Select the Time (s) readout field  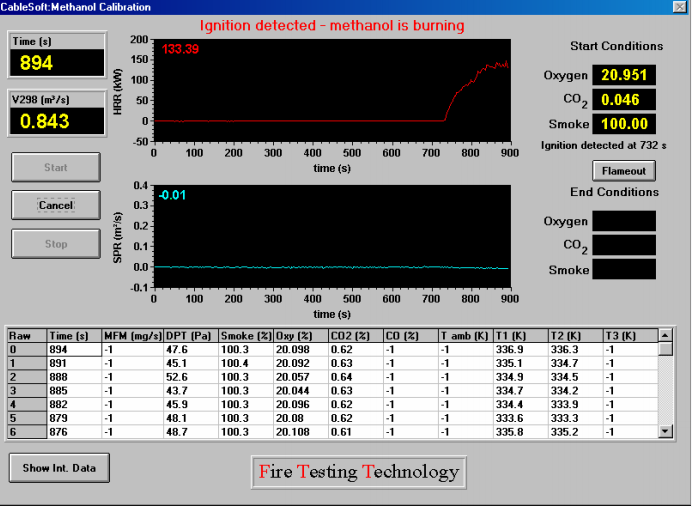pos(55,64)
